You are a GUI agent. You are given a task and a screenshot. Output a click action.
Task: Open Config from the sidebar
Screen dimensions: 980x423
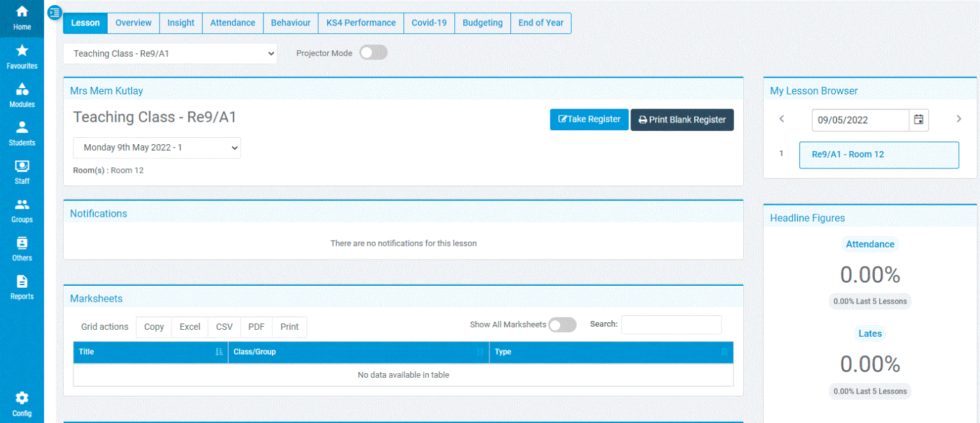coord(22,402)
